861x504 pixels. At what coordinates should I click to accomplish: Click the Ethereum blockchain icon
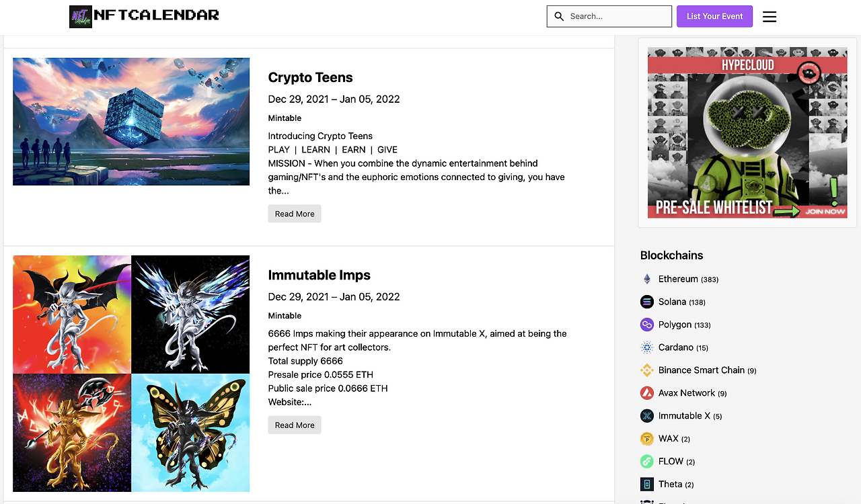[x=647, y=279]
